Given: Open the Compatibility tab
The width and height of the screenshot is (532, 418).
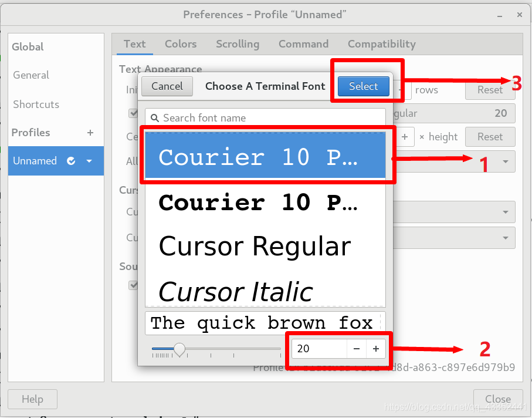Looking at the screenshot, I should pyautogui.click(x=382, y=44).
